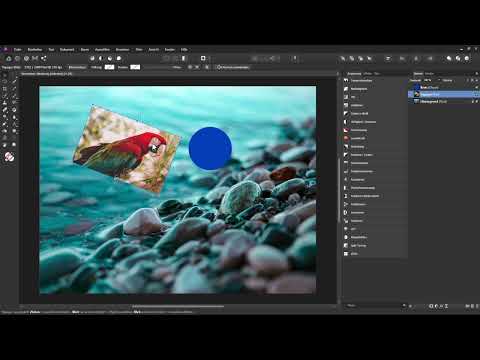Apply Auto Contrast half-circle icon
This screenshot has height=360, width=480.
(x=101, y=58)
